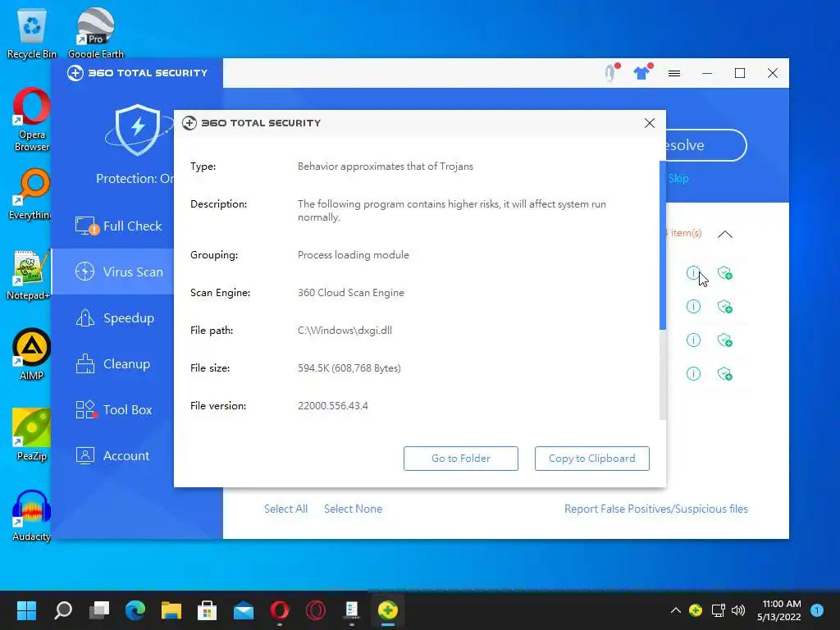Show details info icon for third item

click(693, 340)
